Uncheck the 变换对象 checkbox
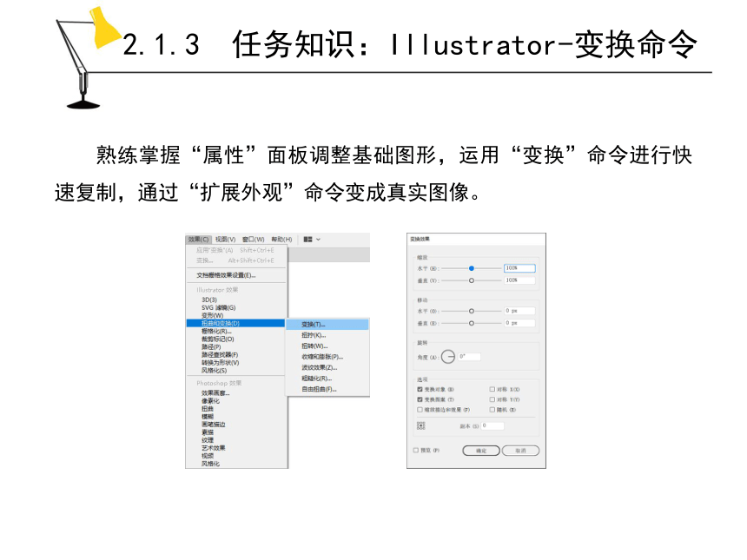The width and height of the screenshot is (747, 560). [420, 390]
